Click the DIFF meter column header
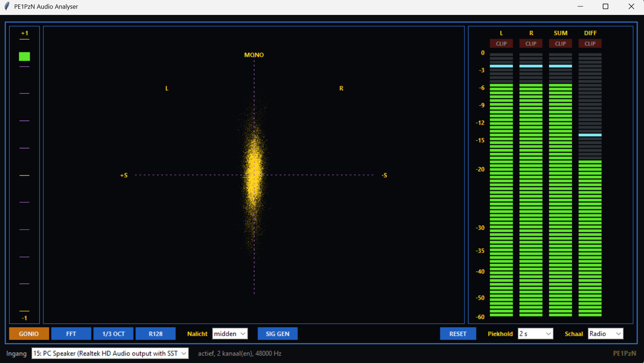This screenshot has width=644, height=363. pyautogui.click(x=590, y=33)
